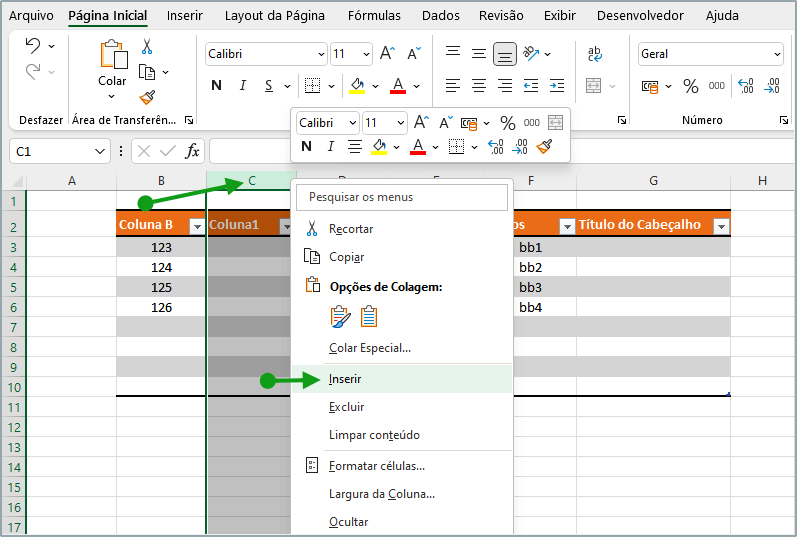The width and height of the screenshot is (797, 537).
Task: Open the ribbon font name dropdown
Action: 321,54
